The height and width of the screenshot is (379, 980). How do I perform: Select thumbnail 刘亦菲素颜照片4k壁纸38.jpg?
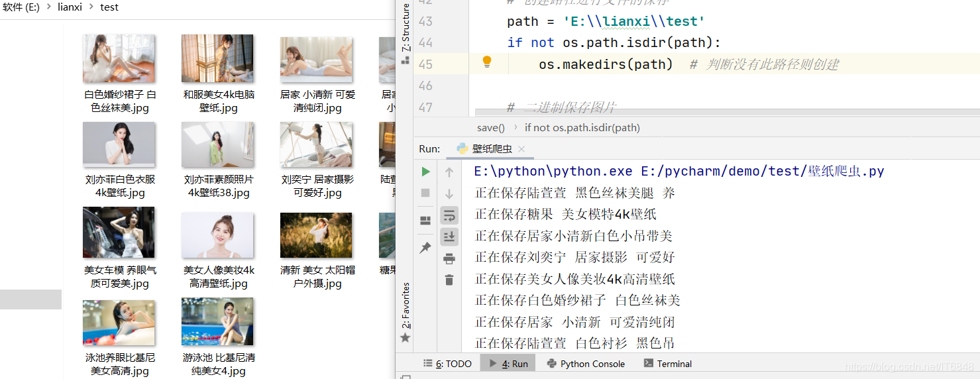point(218,144)
